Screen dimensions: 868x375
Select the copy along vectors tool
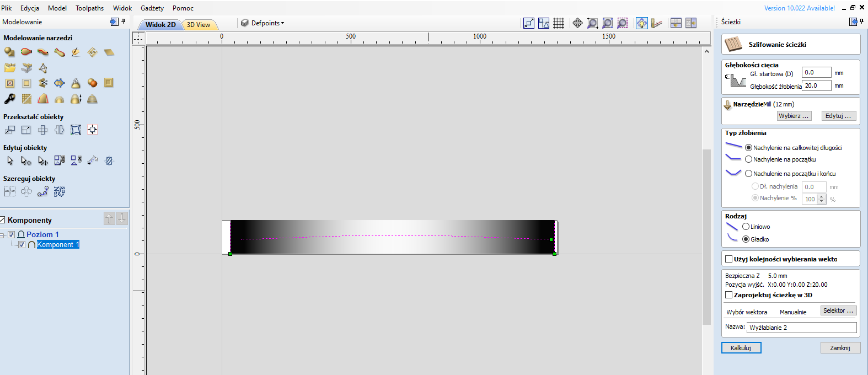pyautogui.click(x=42, y=191)
